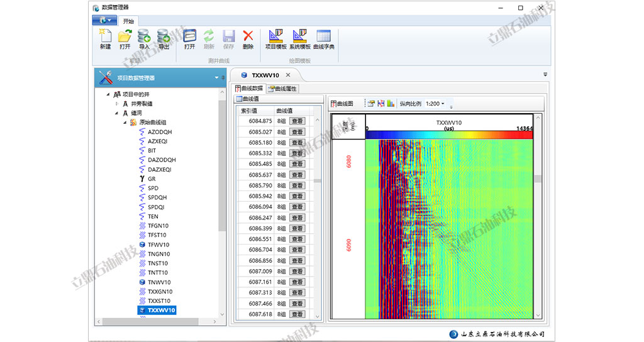Screen dimensions: 644x342
Task: Select the TXXST10 curve
Action: click(159, 301)
